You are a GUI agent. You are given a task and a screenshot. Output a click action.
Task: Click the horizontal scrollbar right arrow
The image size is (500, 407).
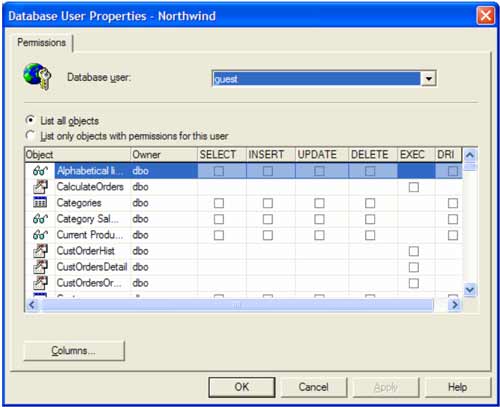[x=455, y=305]
